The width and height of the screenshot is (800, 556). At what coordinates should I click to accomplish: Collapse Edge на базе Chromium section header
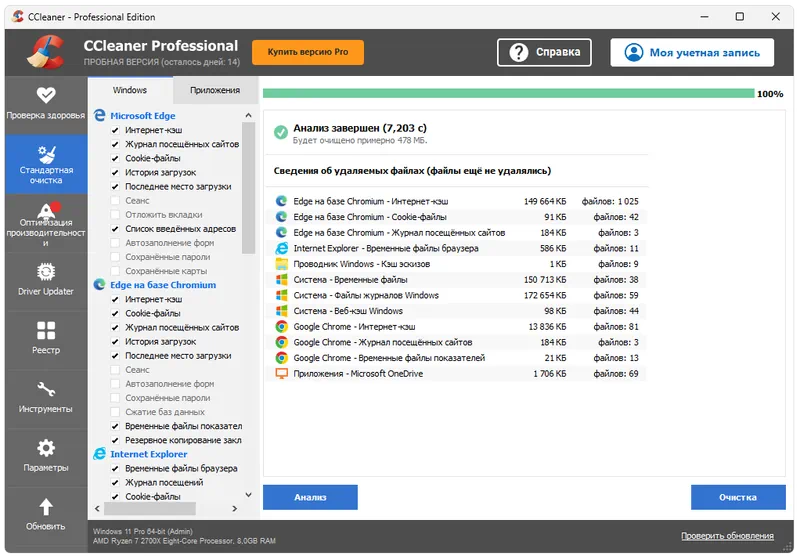coord(163,285)
